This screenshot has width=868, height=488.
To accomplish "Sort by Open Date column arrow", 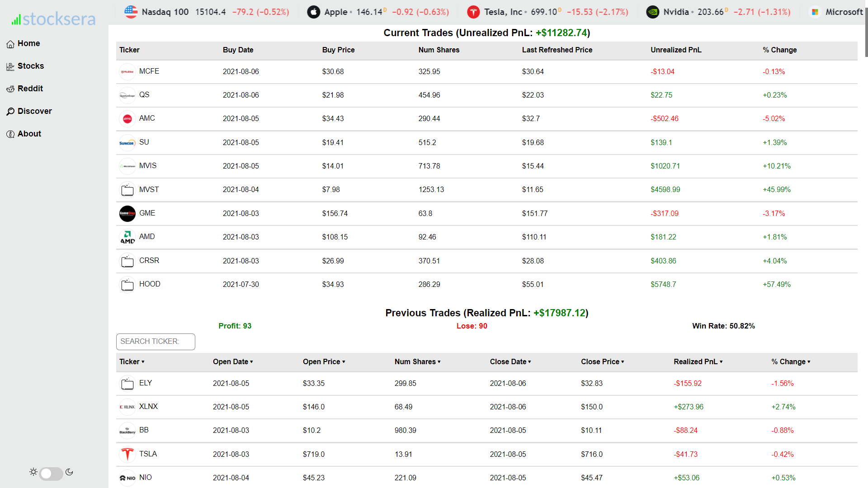I will coord(251,362).
